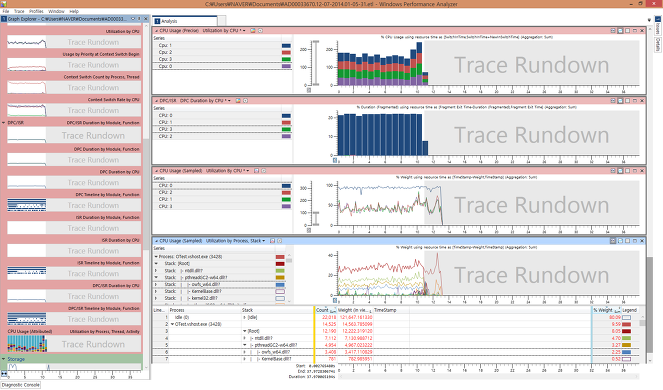The height and width of the screenshot is (390, 663).
Task: Select graph-and-table layout in DPC/ISR panel
Action: 620,101
